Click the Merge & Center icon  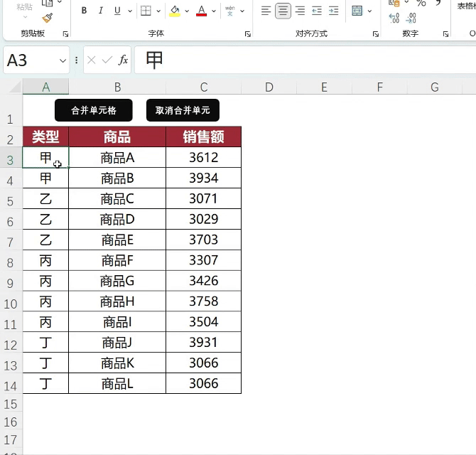(357, 11)
